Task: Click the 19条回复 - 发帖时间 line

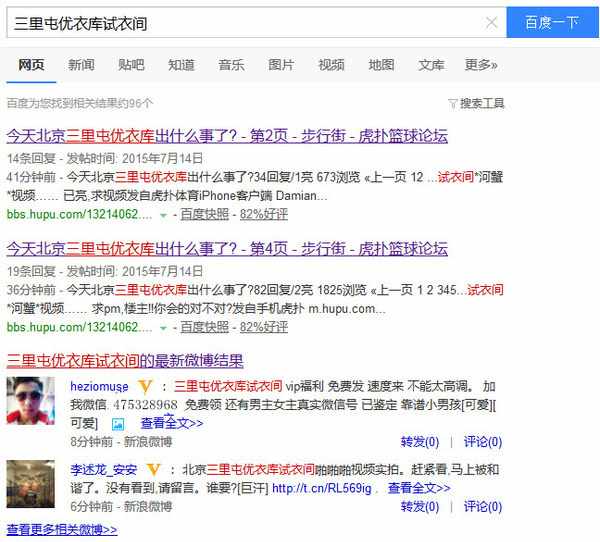Action: (105, 271)
